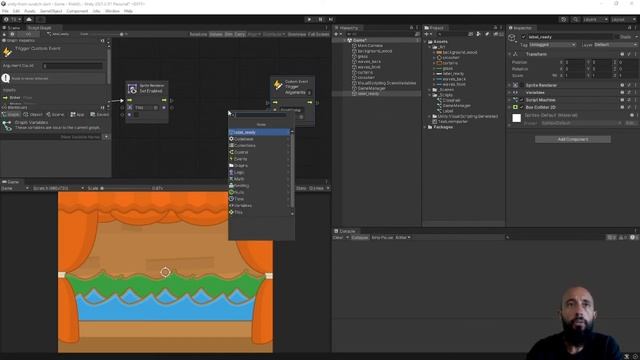Open Collections category in node finder
The image size is (640, 360).
(259, 145)
